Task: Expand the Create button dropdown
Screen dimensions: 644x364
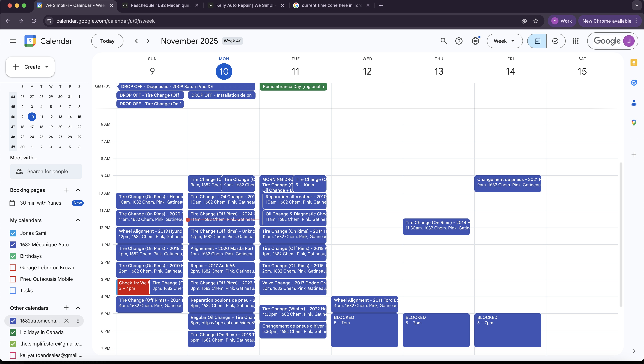Action: click(x=47, y=67)
